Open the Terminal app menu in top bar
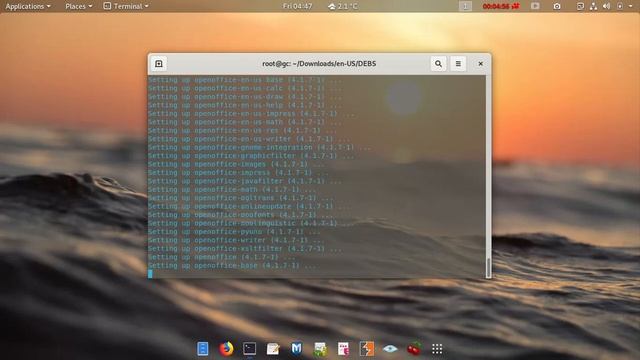The height and width of the screenshot is (360, 640). point(126,6)
